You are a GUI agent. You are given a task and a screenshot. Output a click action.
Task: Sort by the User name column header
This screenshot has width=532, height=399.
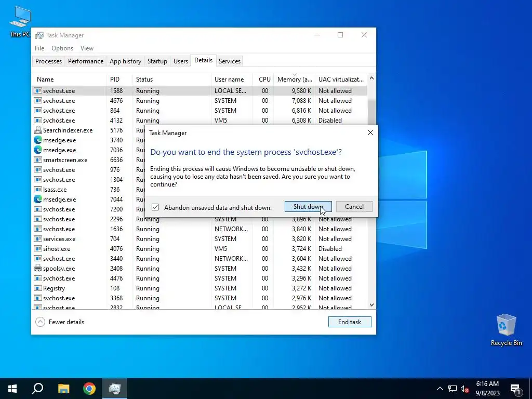click(x=232, y=79)
